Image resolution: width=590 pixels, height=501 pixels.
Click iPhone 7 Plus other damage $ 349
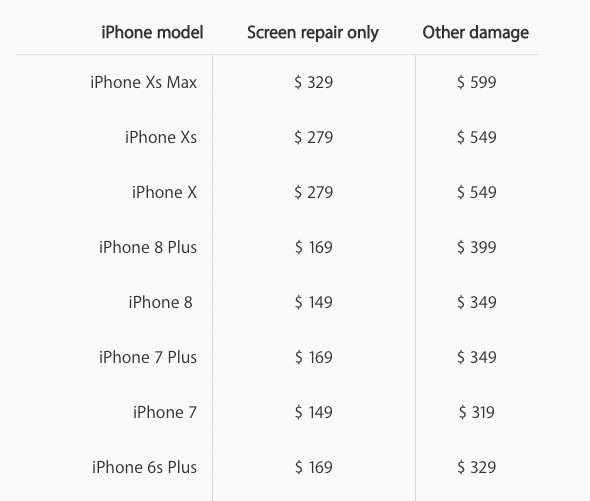click(476, 357)
